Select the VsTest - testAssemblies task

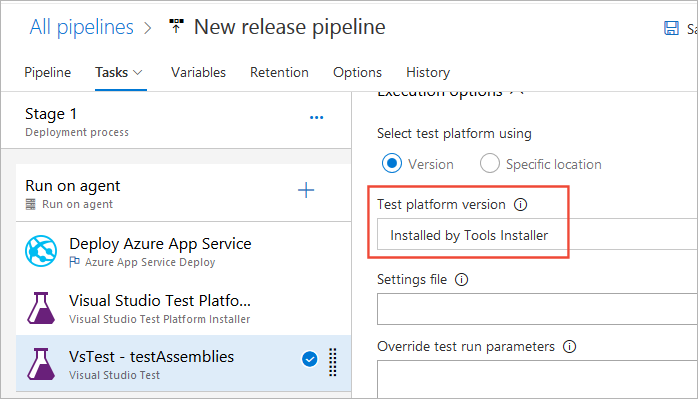tap(183, 364)
